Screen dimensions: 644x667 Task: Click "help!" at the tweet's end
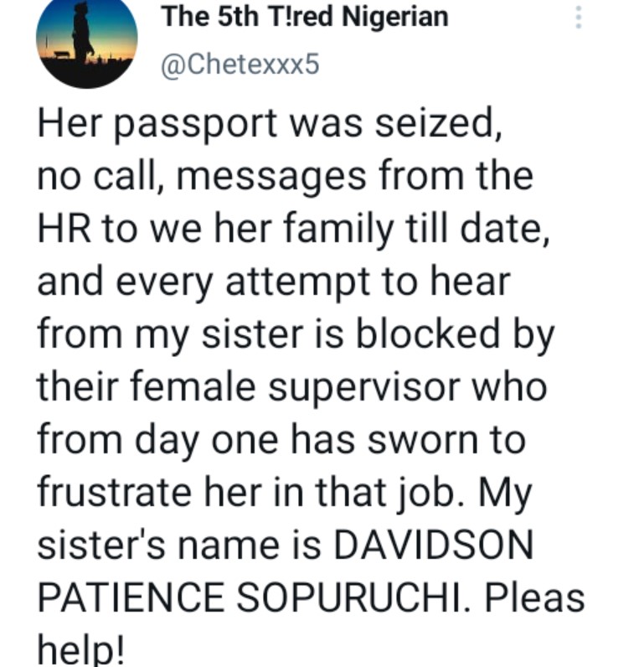(x=80, y=650)
